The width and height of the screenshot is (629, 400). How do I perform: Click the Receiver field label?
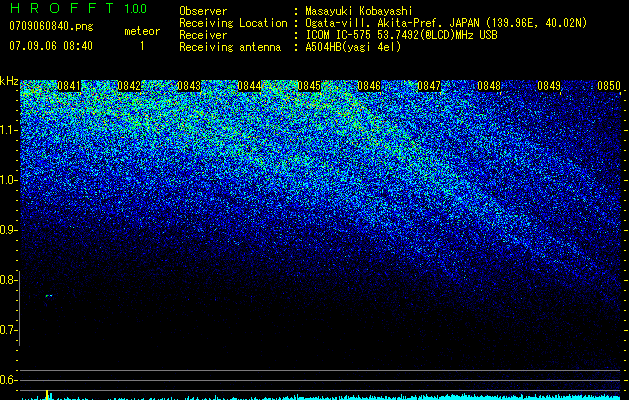point(203,35)
